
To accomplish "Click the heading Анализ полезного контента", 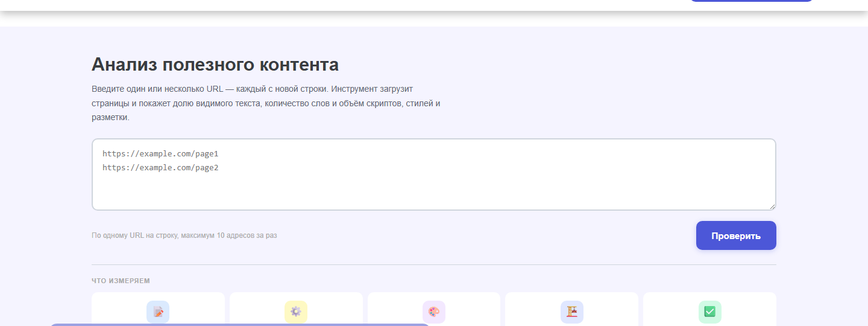I will (215, 65).
